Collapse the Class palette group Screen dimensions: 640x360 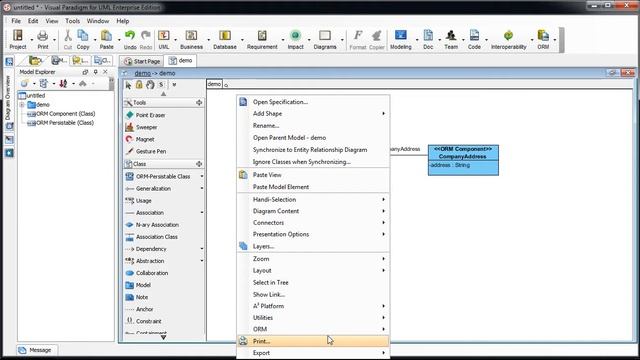pyautogui.click(x=199, y=164)
